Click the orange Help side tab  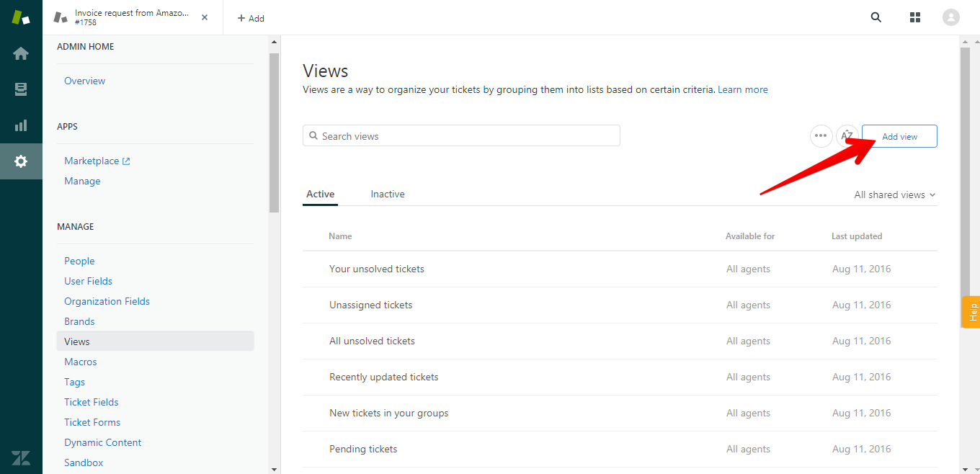pos(971,312)
